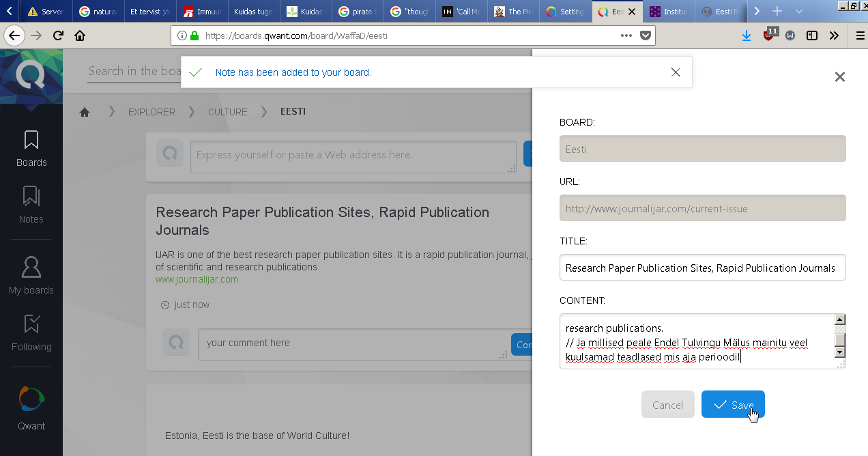Go to My boards in sidebar
The height and width of the screenshot is (456, 868).
pyautogui.click(x=31, y=275)
